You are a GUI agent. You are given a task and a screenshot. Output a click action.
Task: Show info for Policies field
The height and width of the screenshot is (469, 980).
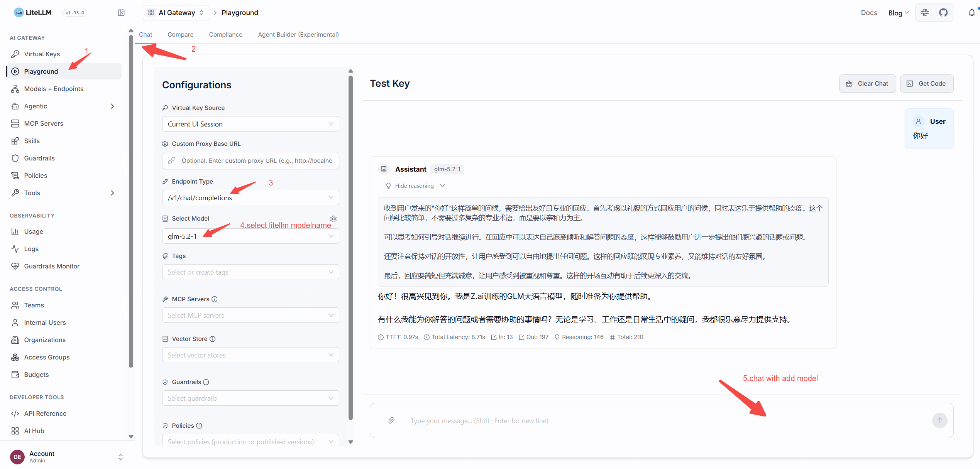[x=199, y=426]
